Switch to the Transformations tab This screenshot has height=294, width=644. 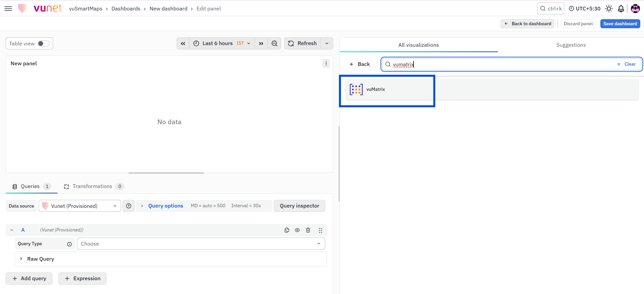(94, 186)
